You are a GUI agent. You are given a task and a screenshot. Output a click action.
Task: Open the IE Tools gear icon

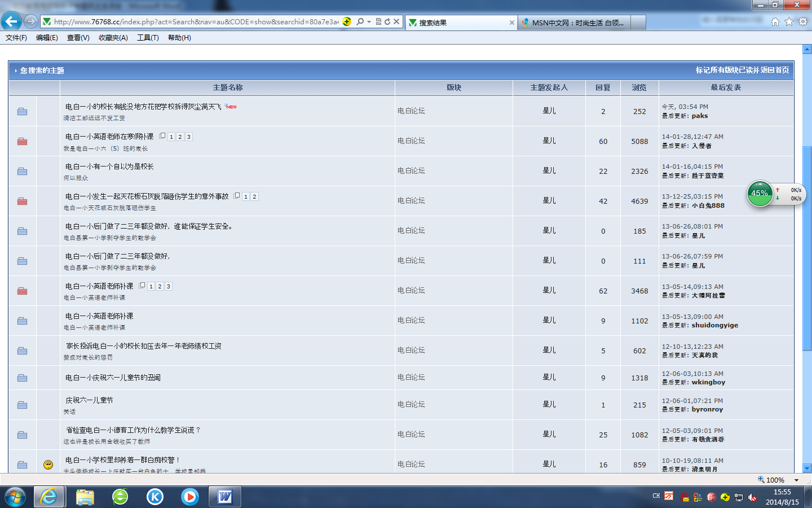(803, 21)
